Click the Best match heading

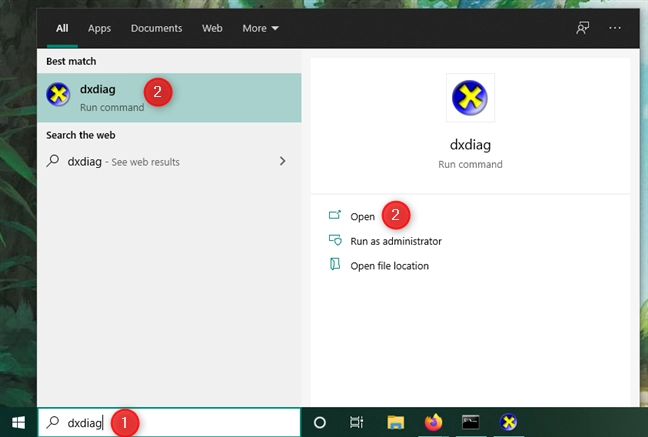(x=71, y=61)
